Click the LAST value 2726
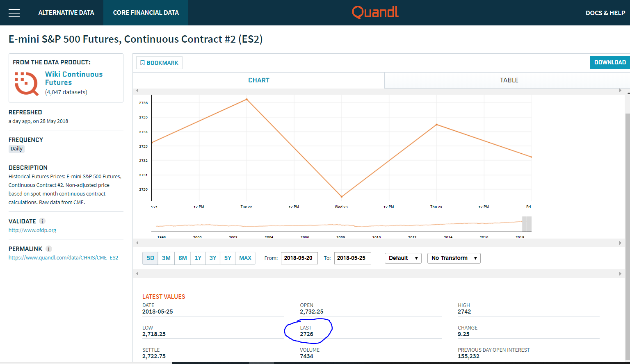The height and width of the screenshot is (364, 630). click(x=306, y=334)
